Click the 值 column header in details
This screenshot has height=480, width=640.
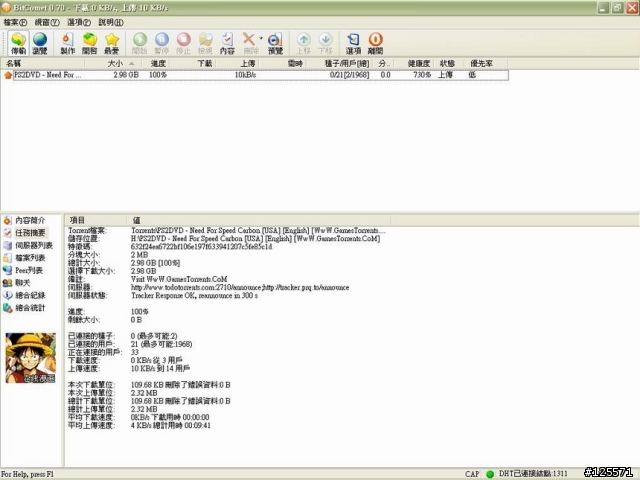(x=258, y=220)
